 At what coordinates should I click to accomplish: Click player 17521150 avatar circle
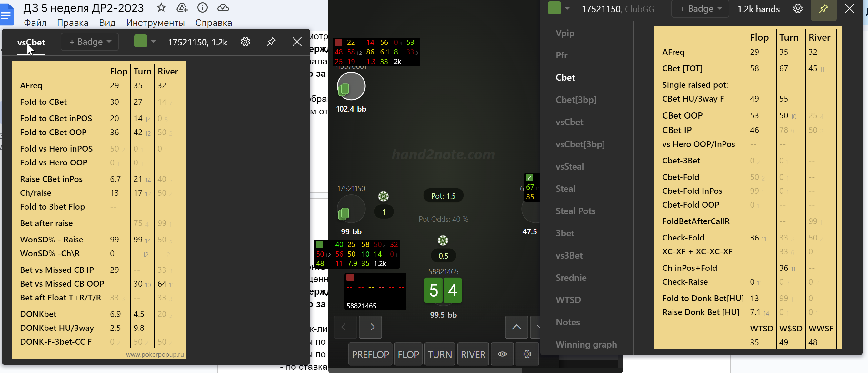click(351, 209)
